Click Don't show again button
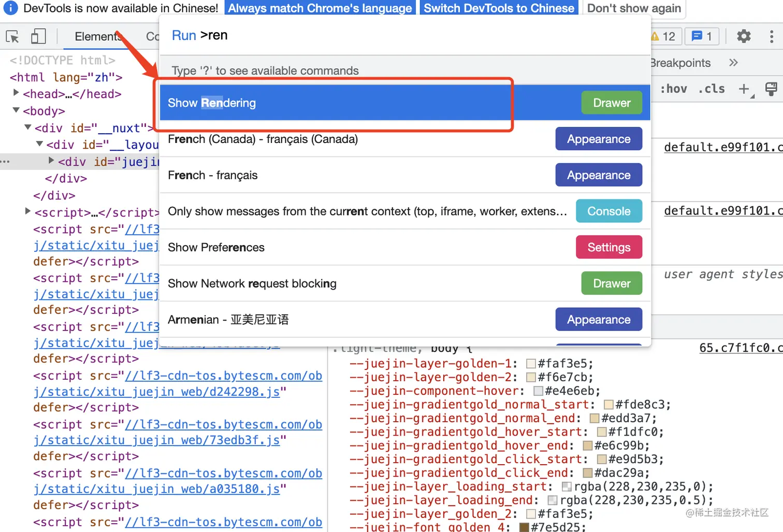 click(x=634, y=8)
